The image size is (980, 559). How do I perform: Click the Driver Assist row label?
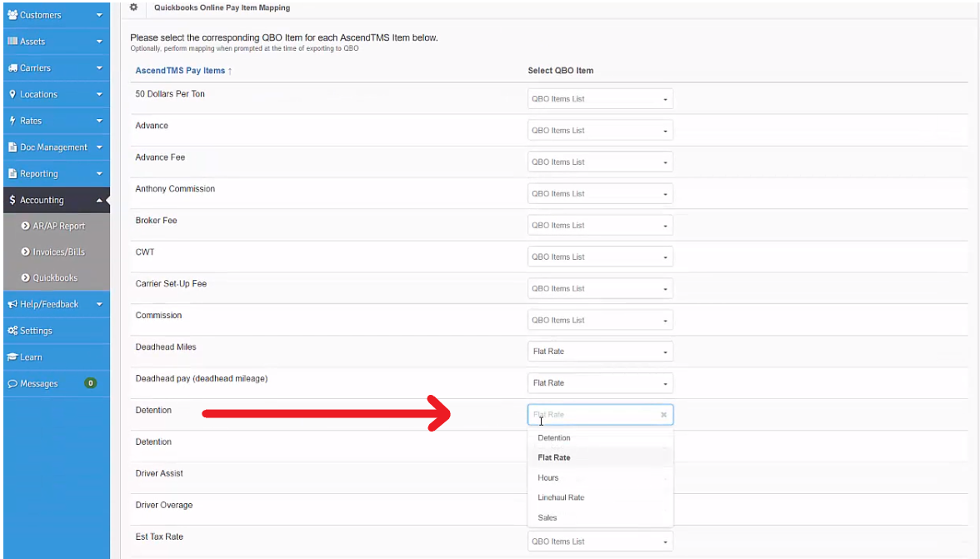(x=159, y=473)
